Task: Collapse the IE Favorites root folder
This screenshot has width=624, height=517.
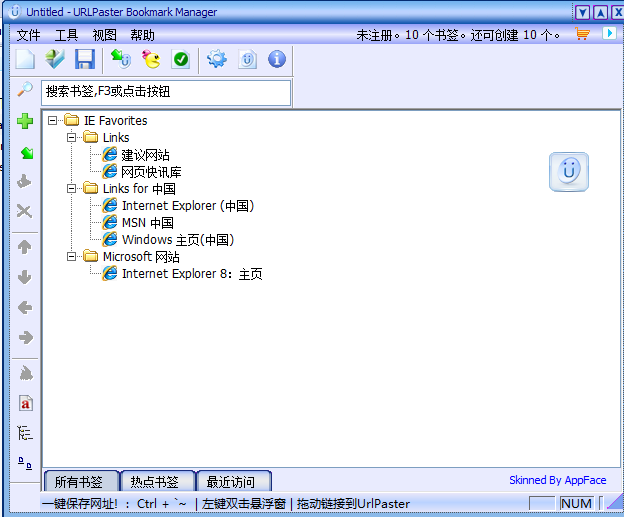Action: [52, 120]
